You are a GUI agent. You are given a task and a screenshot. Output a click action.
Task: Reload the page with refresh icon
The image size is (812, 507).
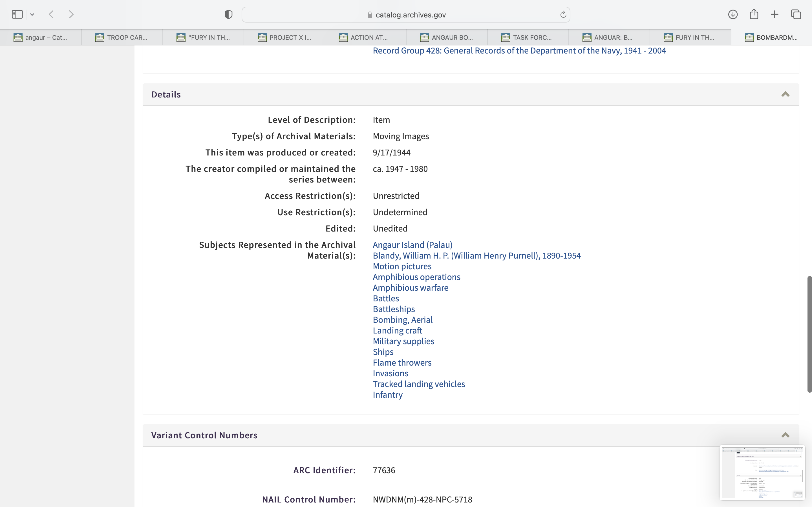click(563, 14)
